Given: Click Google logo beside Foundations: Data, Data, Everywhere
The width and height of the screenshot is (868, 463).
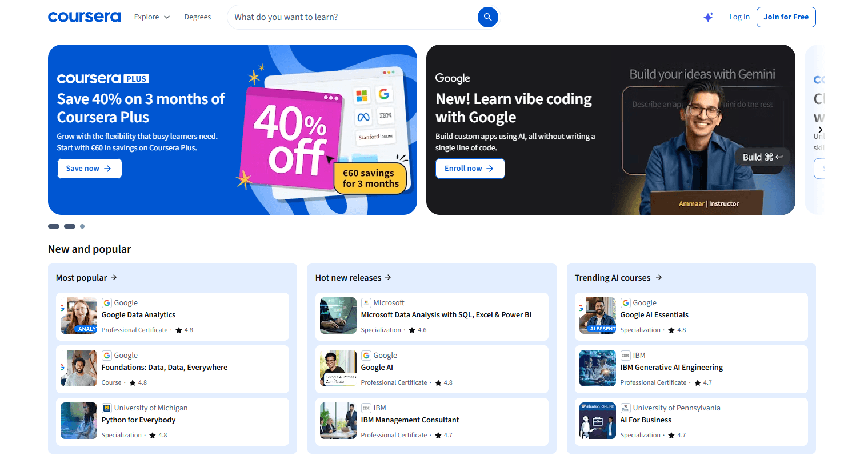Looking at the screenshot, I should (x=107, y=356).
